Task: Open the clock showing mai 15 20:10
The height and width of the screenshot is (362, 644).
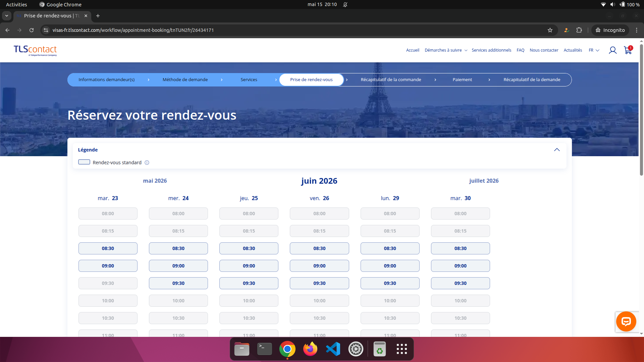Action: pos(322,4)
